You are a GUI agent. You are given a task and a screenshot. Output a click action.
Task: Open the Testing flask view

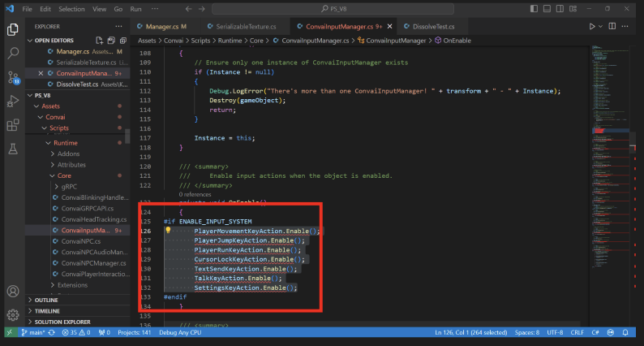[x=13, y=149]
